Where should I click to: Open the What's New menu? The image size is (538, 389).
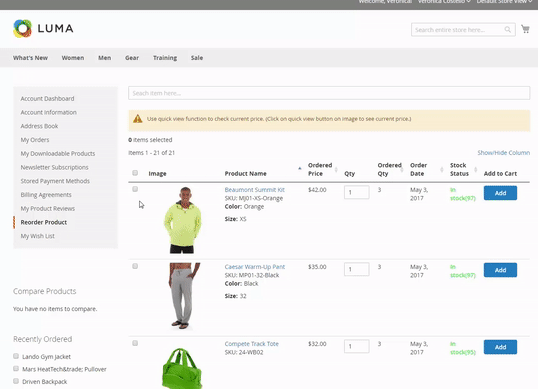(31, 58)
